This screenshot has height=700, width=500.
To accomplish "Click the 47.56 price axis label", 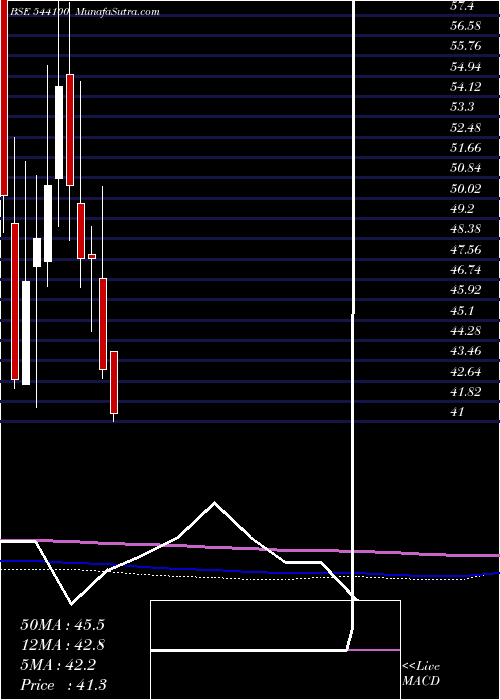I will (x=466, y=250).
